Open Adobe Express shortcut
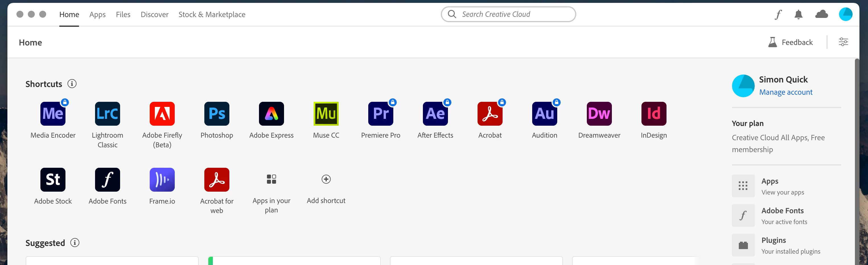This screenshot has height=265, width=868. point(271,113)
